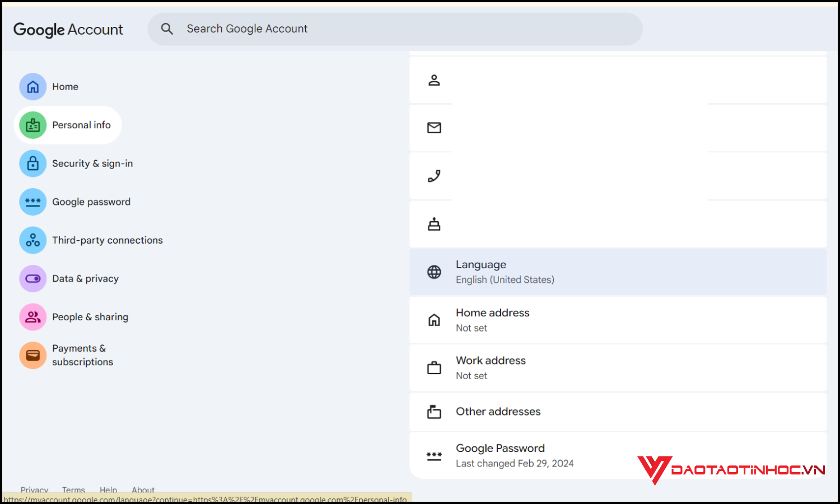Click the search magnifier icon

click(x=167, y=29)
